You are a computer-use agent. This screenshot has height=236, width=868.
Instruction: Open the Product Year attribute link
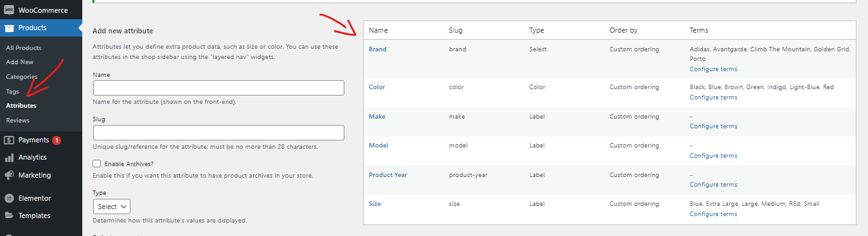tap(388, 175)
